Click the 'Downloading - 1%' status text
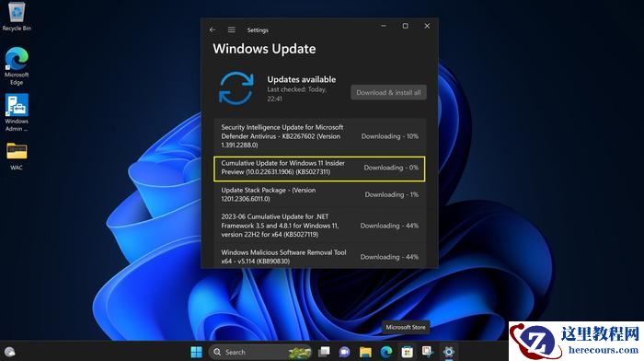 392,194
